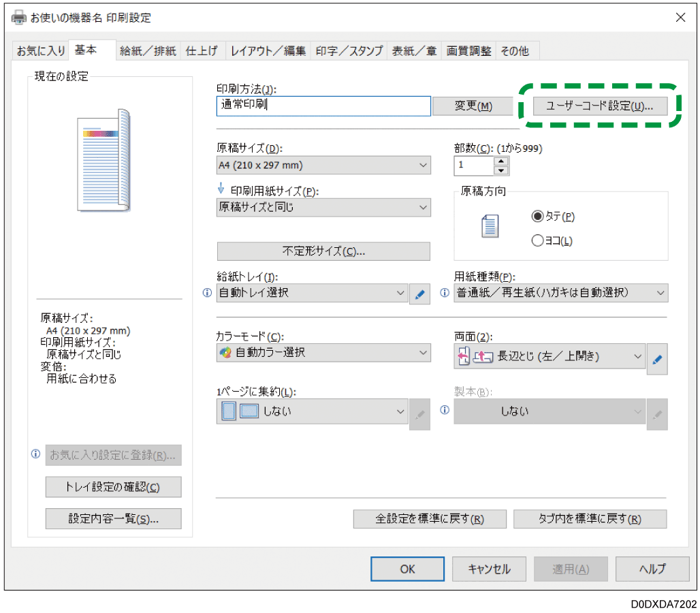Select the タテ portrait radio button
This screenshot has width=700, height=613.
coord(537,217)
